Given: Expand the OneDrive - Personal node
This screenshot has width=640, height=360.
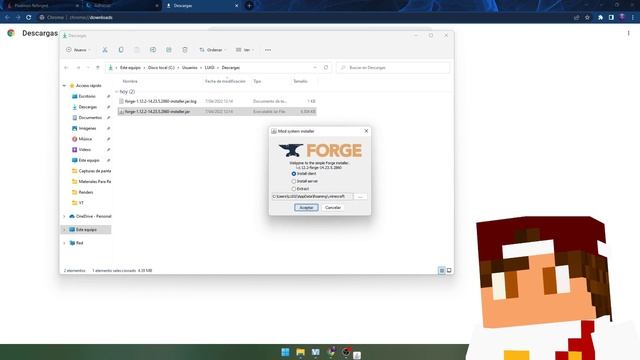Looking at the screenshot, I should tap(64, 216).
